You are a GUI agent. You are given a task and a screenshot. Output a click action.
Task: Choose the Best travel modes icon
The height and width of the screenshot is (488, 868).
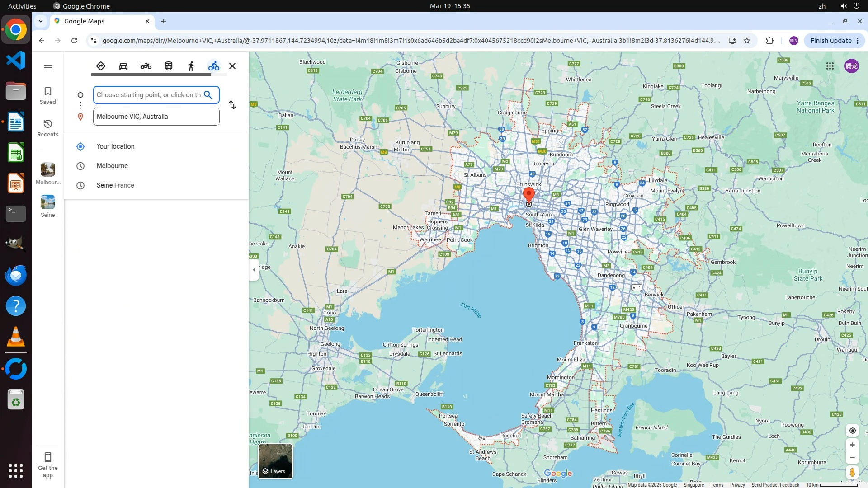[101, 66]
